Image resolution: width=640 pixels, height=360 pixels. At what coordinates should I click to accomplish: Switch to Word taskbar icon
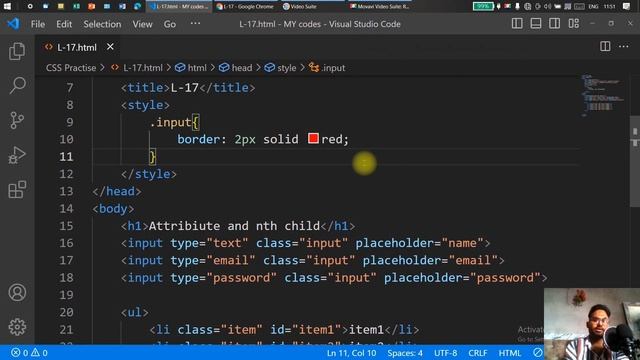pos(122,6)
